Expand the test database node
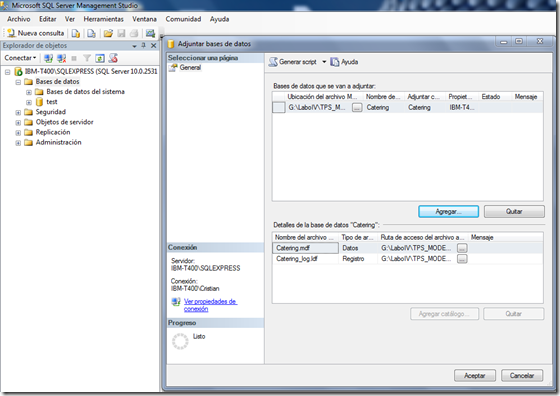The width and height of the screenshot is (560, 396). [x=29, y=102]
